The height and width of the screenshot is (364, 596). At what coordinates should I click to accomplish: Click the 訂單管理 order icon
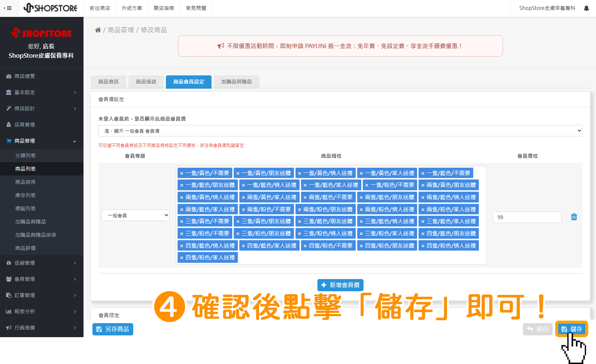point(8,295)
